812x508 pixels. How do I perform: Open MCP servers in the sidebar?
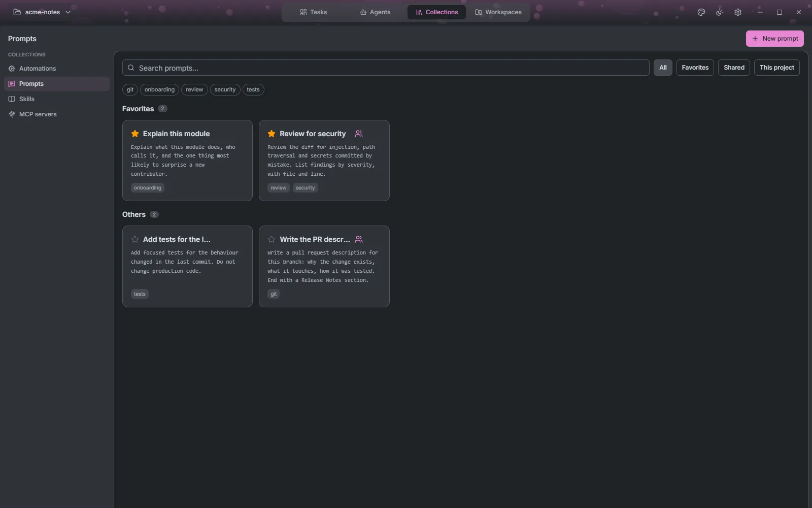point(57,114)
